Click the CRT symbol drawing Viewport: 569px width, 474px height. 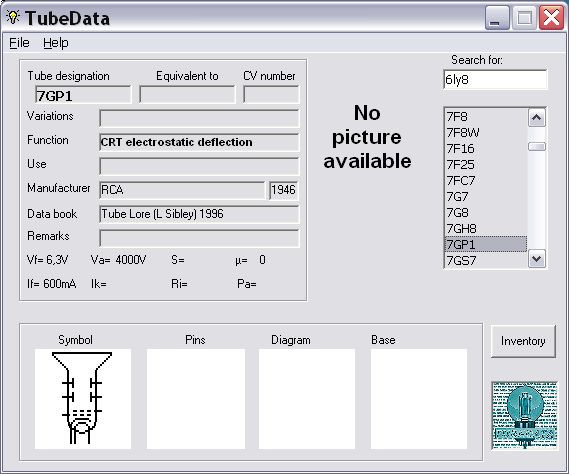(83, 399)
